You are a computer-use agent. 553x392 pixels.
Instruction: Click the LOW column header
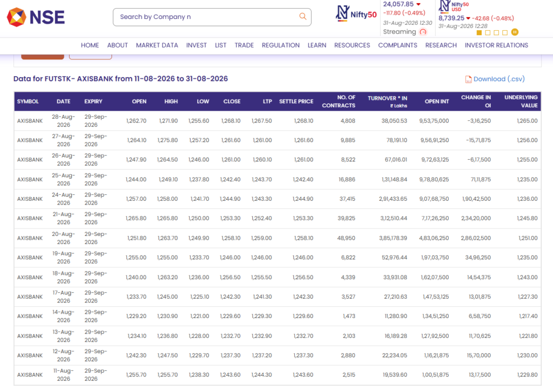click(x=203, y=102)
